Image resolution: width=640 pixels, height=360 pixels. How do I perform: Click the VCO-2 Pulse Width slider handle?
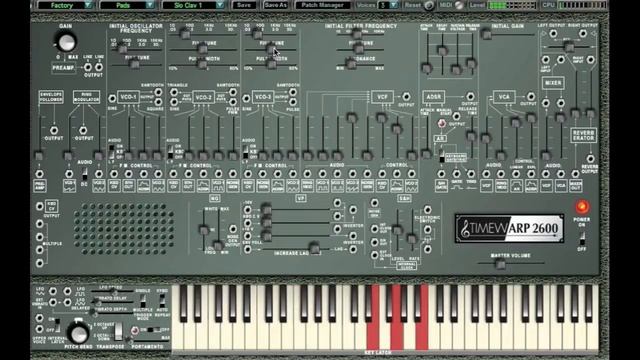[x=202, y=64]
